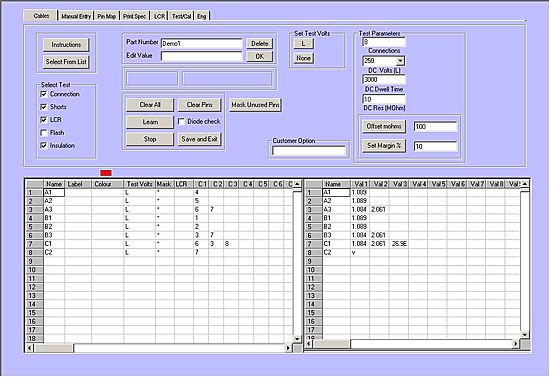Select name B2 in right table

pyautogui.click(x=336, y=227)
